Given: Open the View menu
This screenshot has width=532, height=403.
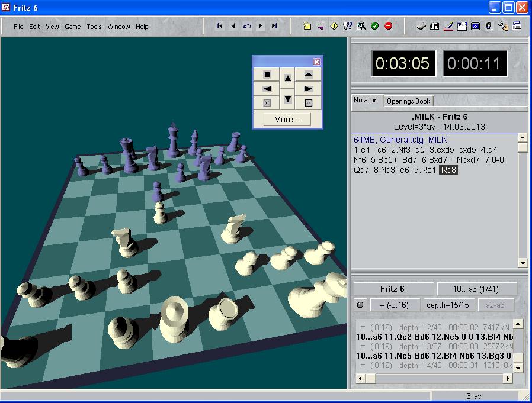Looking at the screenshot, I should coord(52,27).
